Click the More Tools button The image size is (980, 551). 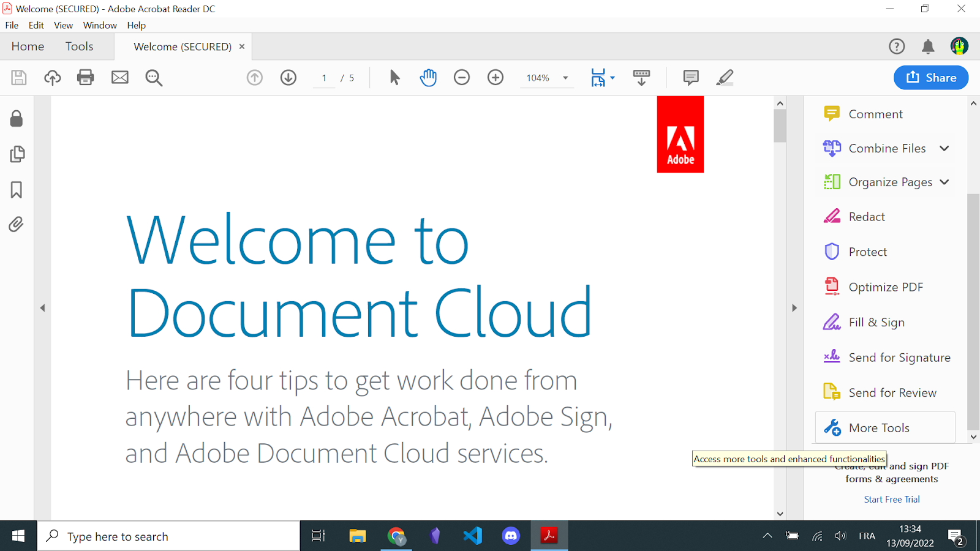click(x=885, y=427)
